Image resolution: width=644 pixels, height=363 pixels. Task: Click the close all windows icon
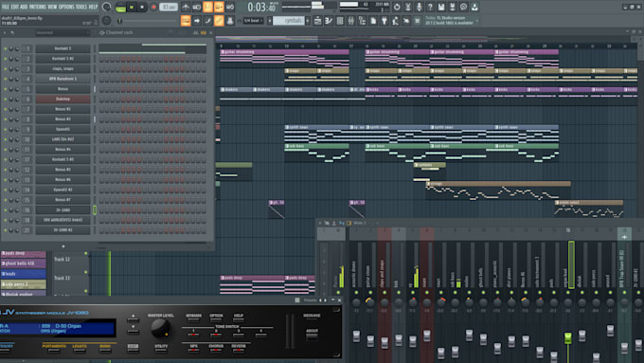(406, 21)
